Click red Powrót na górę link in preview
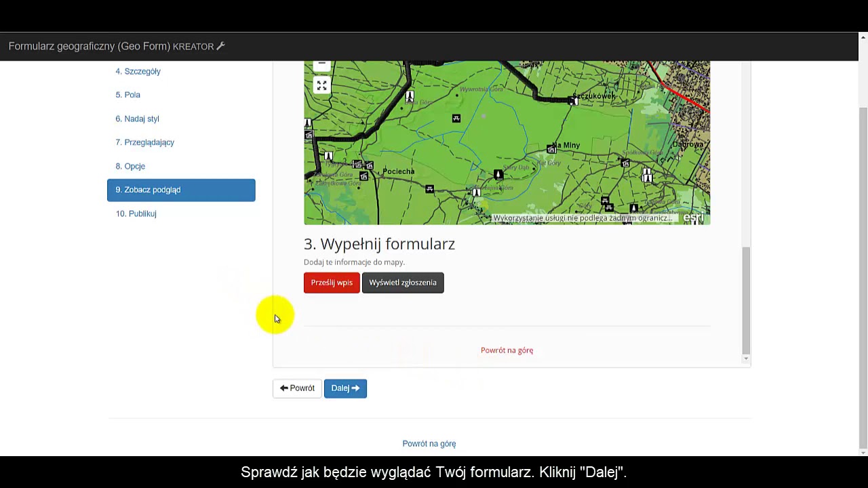The height and width of the screenshot is (488, 868). coord(507,350)
